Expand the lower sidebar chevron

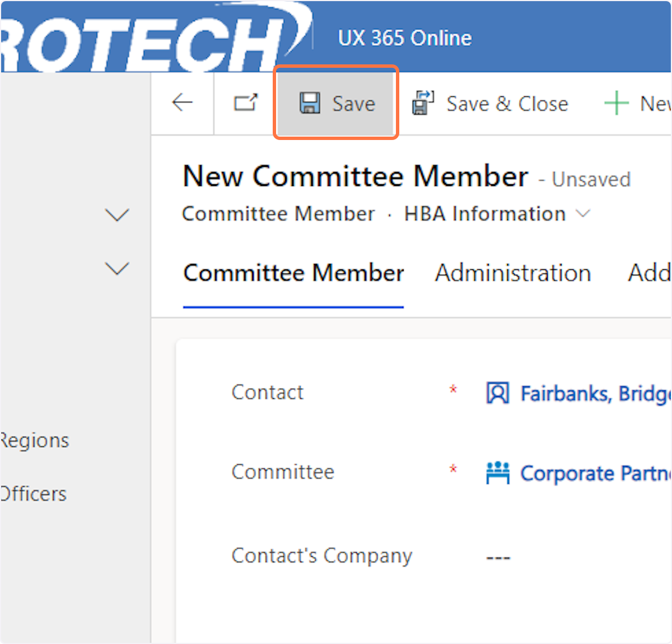(117, 269)
